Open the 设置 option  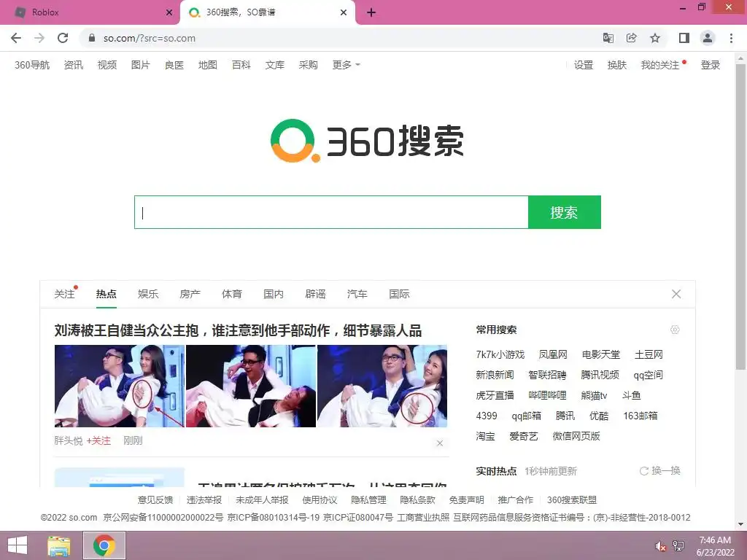pyautogui.click(x=584, y=65)
